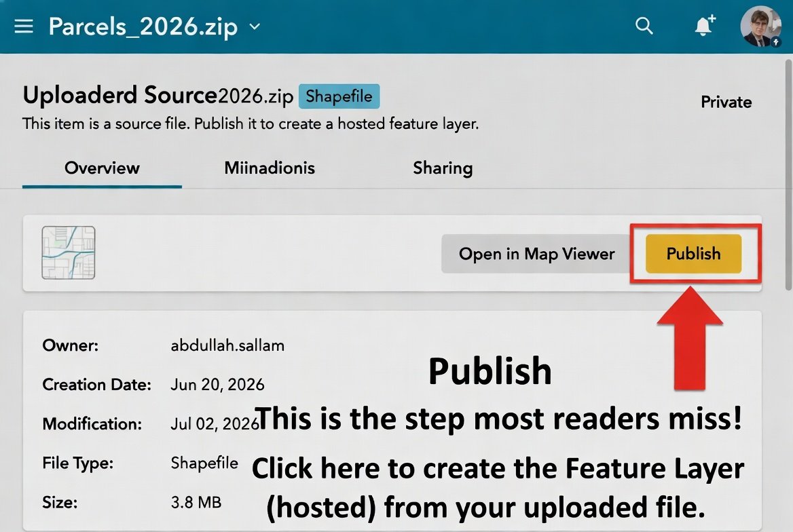Viewport: 793px width, 532px height.
Task: Click the Shapefile type badge
Action: pyautogui.click(x=339, y=96)
